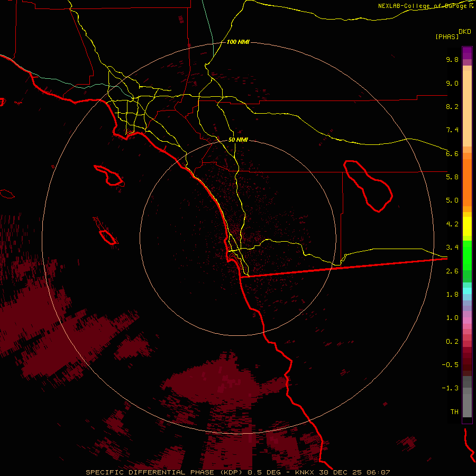Click the 5.8 color scale label
Viewport: 476px width, 476px height.
pyautogui.click(x=452, y=177)
